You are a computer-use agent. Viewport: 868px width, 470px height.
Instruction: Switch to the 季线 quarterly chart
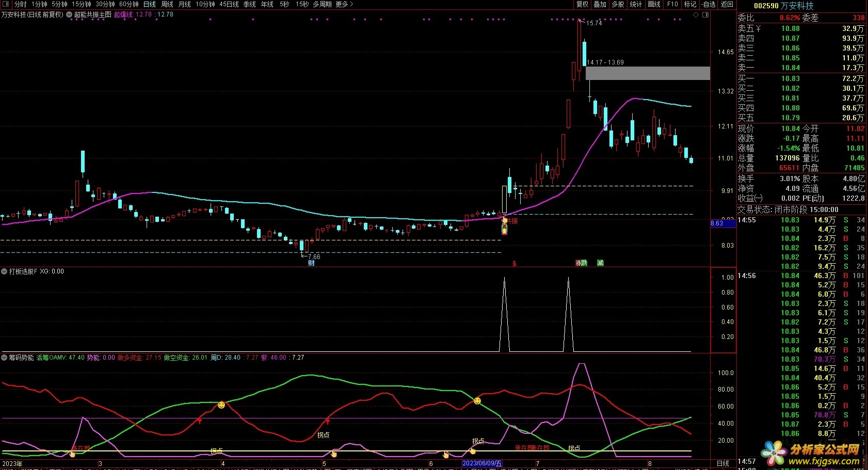pos(250,4)
